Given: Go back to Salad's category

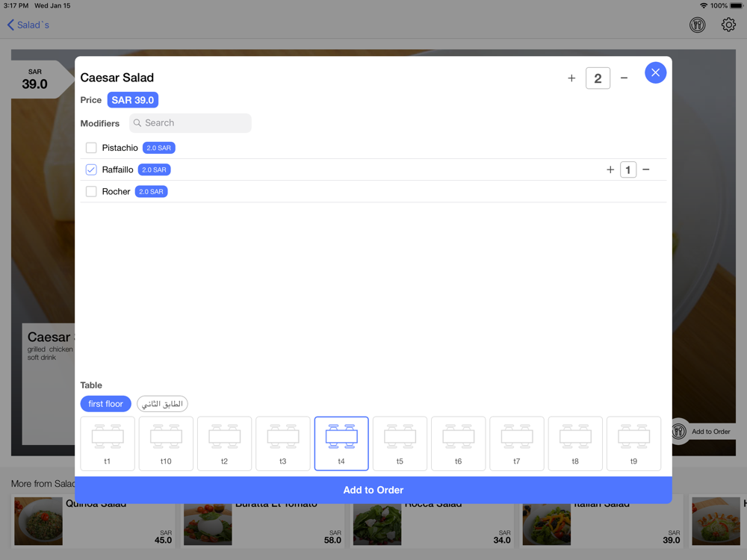Looking at the screenshot, I should (x=28, y=25).
